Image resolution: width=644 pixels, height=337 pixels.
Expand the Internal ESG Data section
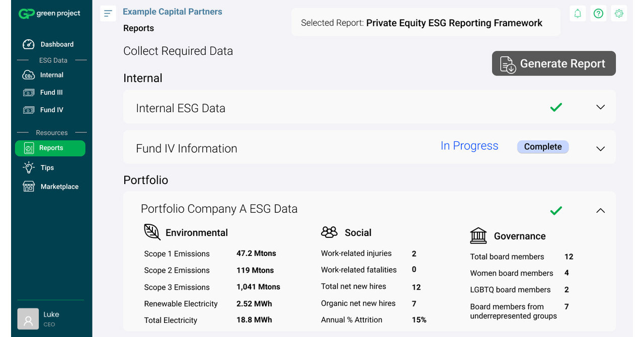tap(600, 107)
